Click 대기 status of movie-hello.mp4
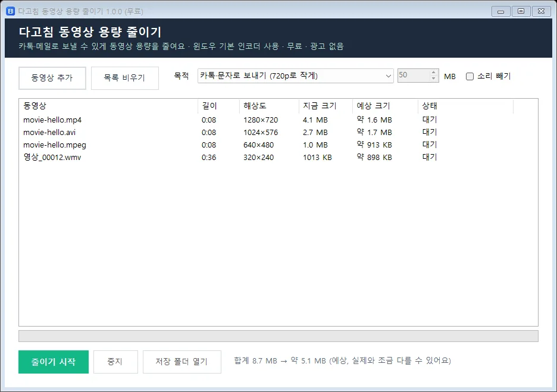This screenshot has height=392, width=557. (430, 120)
